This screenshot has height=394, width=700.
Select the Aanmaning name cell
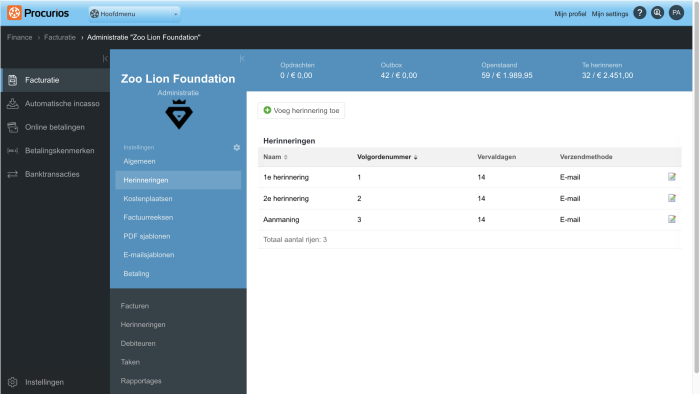[x=281, y=220]
